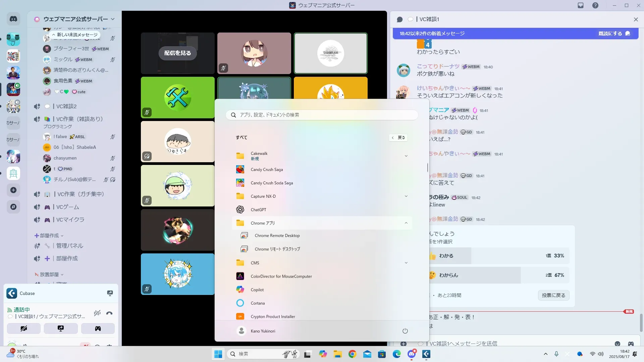The height and width of the screenshot is (362, 644).
Task: Click the 配信を見る watch stream button
Action: coord(177,53)
